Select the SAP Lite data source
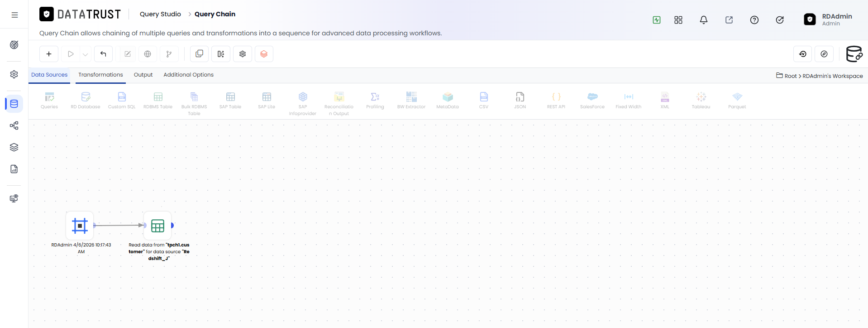The image size is (868, 328). 267,101
